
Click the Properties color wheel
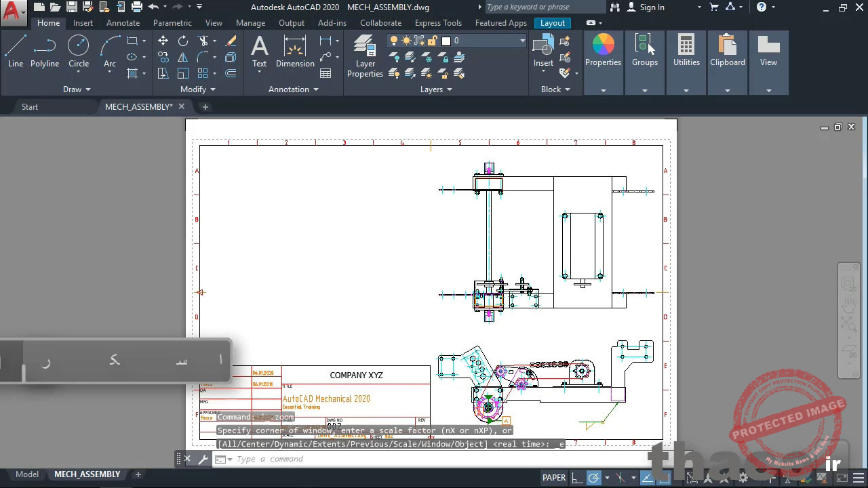pos(603,45)
